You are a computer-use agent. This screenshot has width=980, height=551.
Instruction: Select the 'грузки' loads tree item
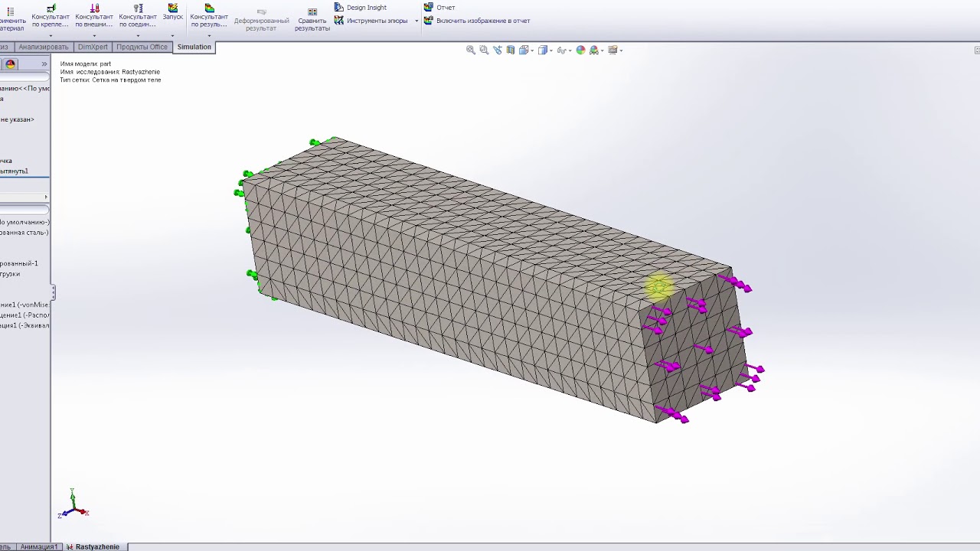tap(10, 274)
